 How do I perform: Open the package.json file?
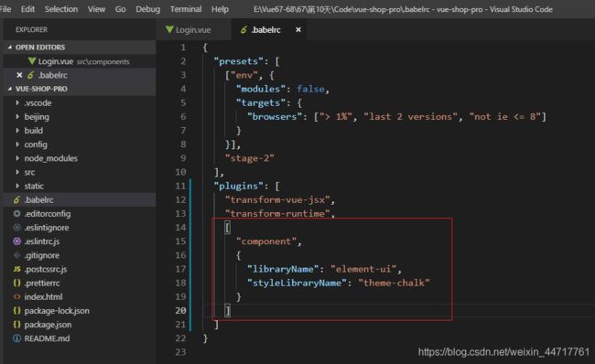click(x=80, y=325)
